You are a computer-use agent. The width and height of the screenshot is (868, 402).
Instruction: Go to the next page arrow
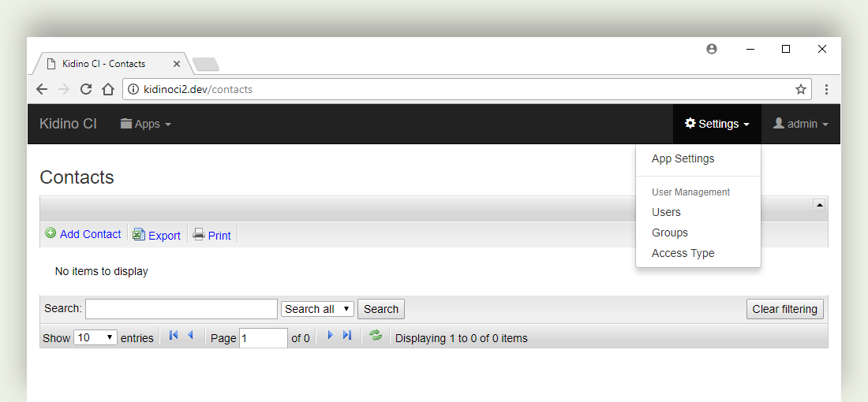[331, 335]
